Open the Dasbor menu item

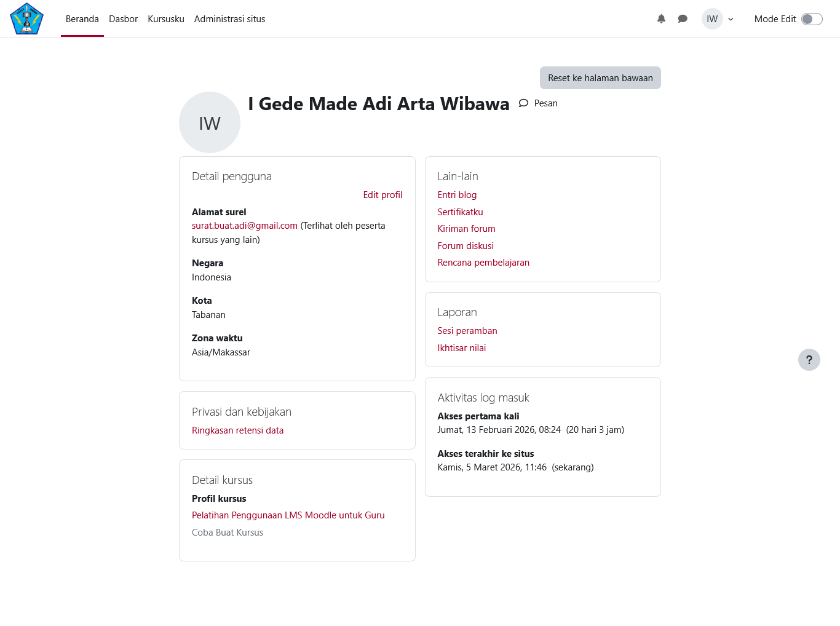123,19
